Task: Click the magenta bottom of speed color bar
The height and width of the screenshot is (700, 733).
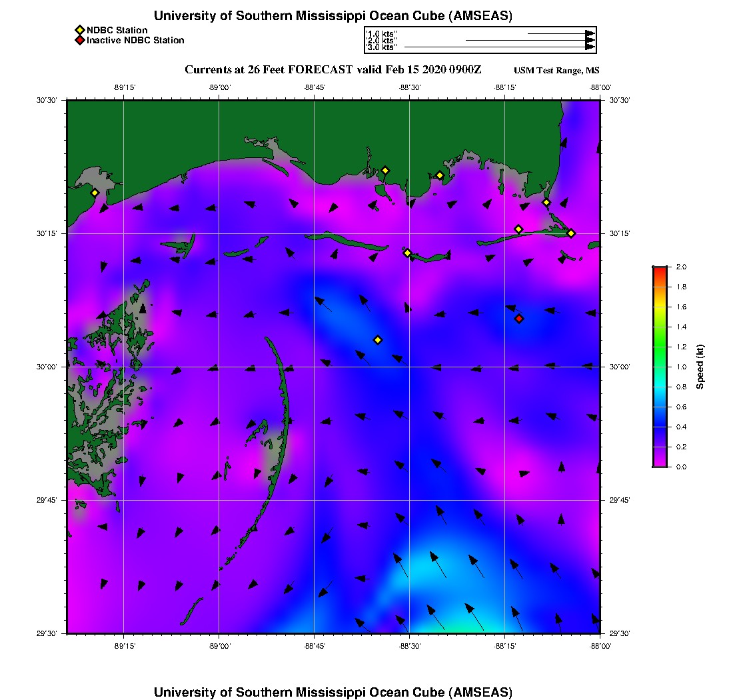Action: click(x=659, y=463)
